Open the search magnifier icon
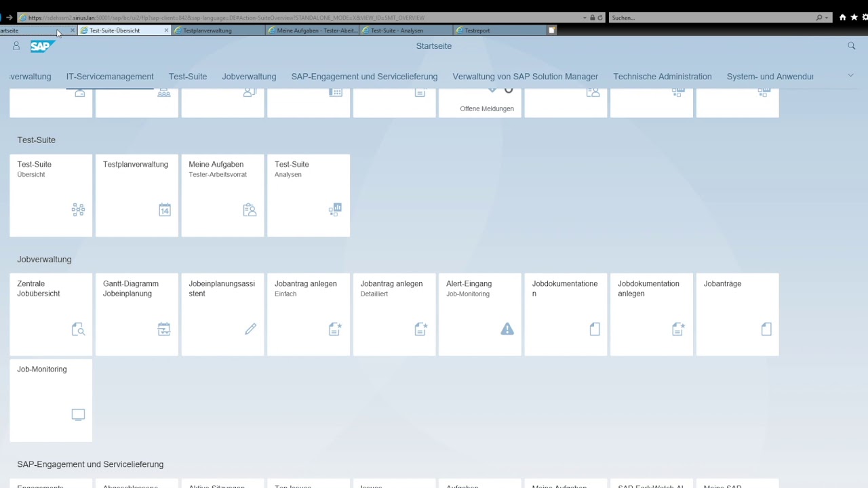The width and height of the screenshot is (868, 488). click(851, 45)
